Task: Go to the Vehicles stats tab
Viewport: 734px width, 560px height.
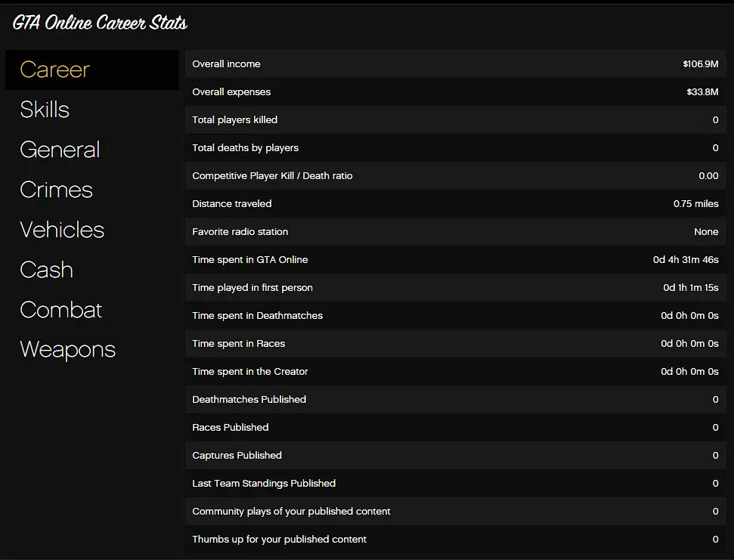Action: [62, 230]
